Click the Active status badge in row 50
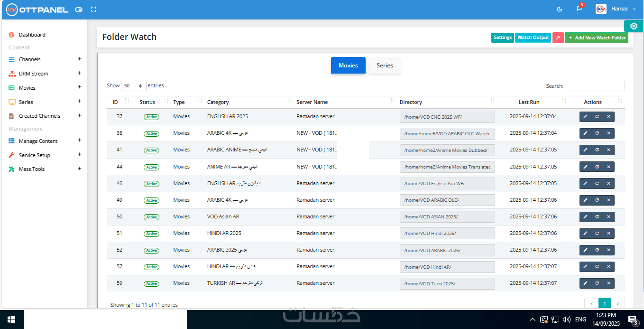Image resolution: width=644 pixels, height=329 pixels. tap(151, 217)
